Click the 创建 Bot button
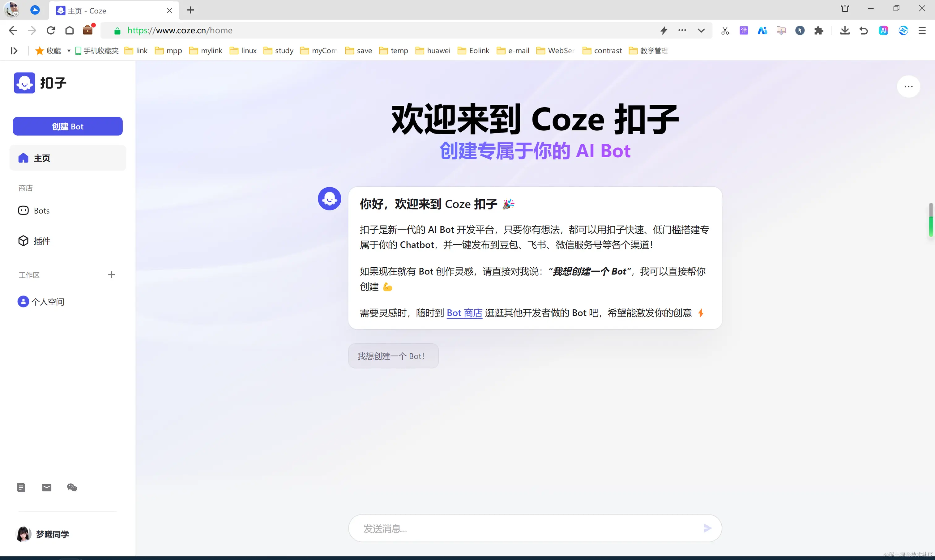The height and width of the screenshot is (560, 935). (x=68, y=126)
